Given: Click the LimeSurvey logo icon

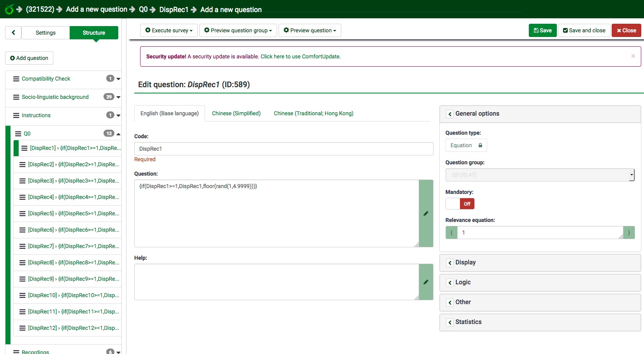Looking at the screenshot, I should pos(9,9).
